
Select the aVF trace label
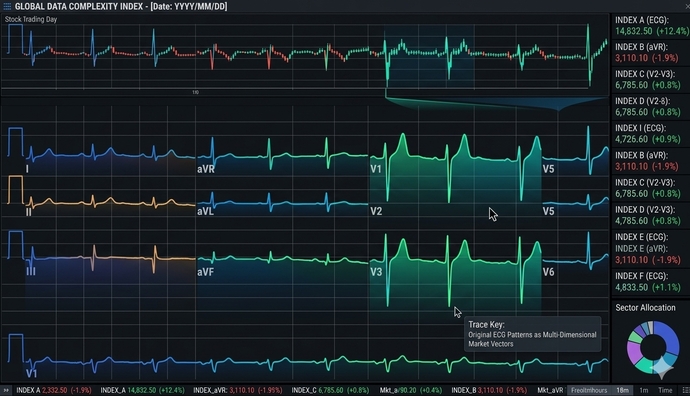[x=206, y=272]
